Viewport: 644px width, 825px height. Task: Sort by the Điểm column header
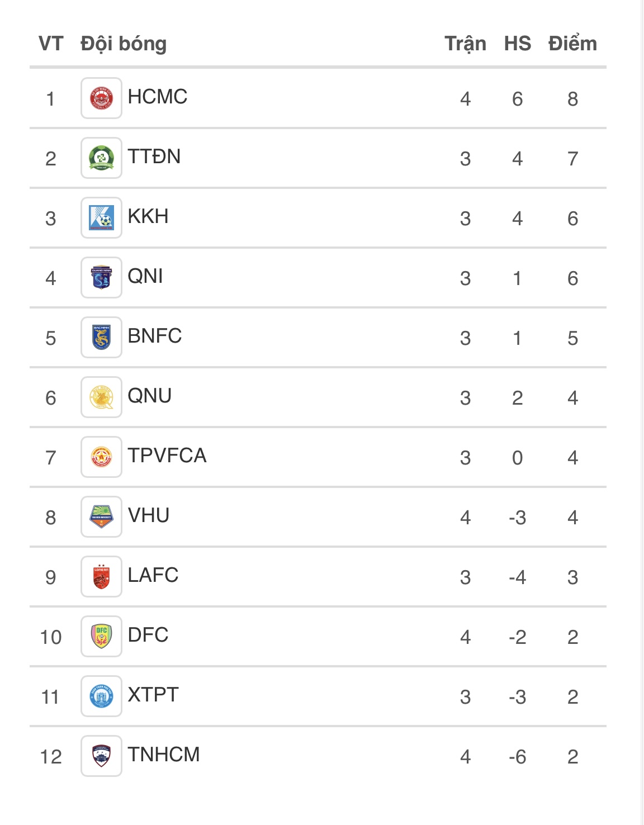coord(572,44)
